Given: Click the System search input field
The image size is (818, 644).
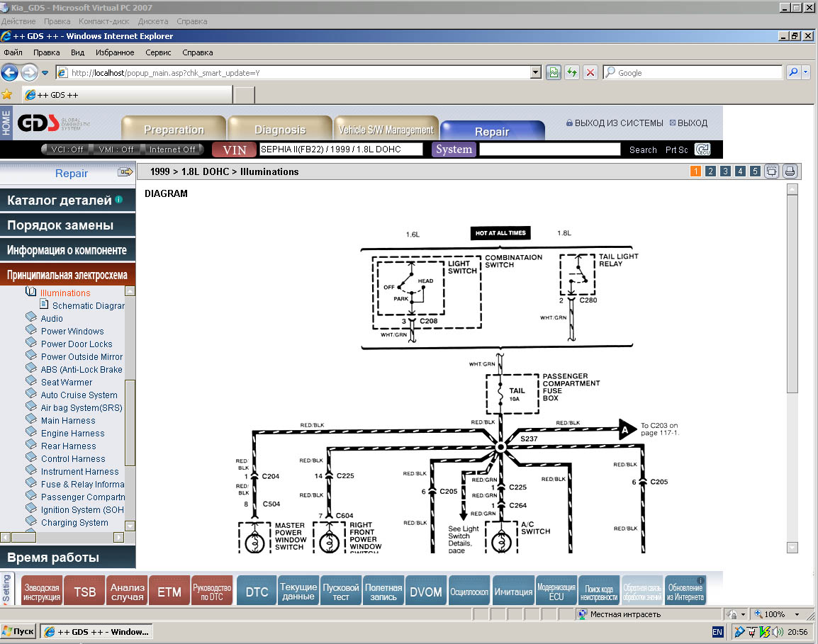Looking at the screenshot, I should tap(549, 149).
